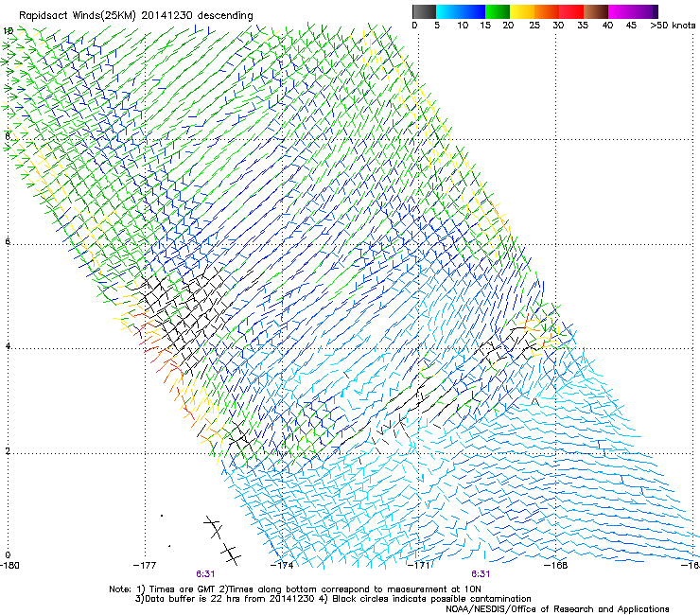Click the '>50 knots' legend label
Viewport: 700px width, 615px height.
click(x=673, y=25)
